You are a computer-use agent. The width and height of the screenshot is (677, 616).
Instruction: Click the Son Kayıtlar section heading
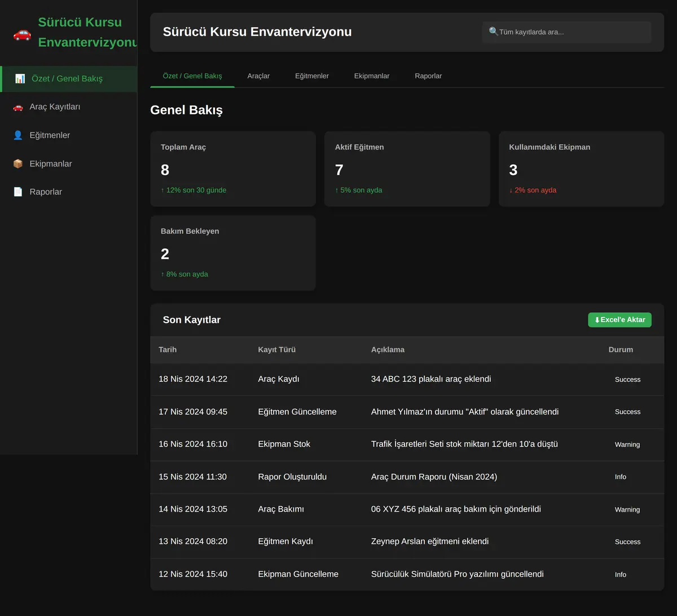(192, 320)
